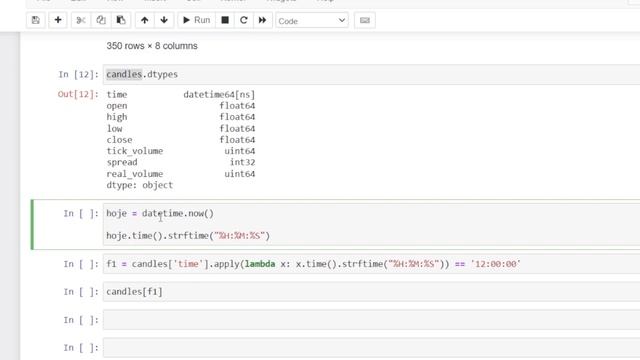Image resolution: width=640 pixels, height=360 pixels.
Task: Move selected cell up arrow
Action: [x=144, y=20]
